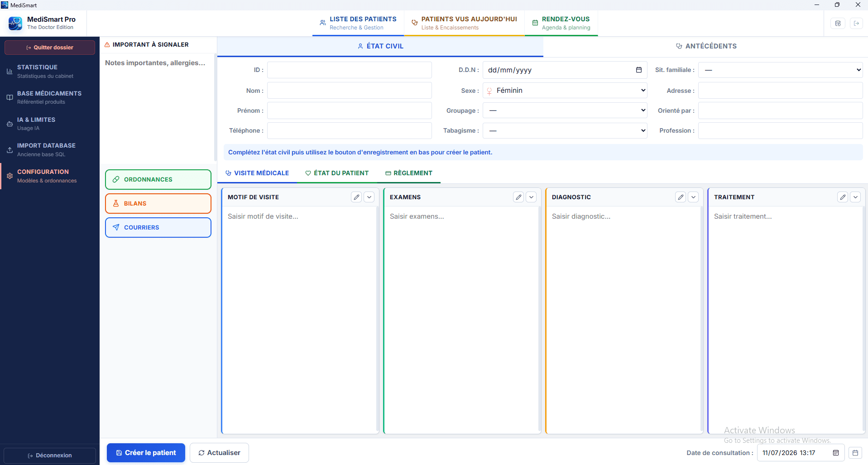Click the edit pencil icon in Examens
The image size is (868, 465).
518,197
